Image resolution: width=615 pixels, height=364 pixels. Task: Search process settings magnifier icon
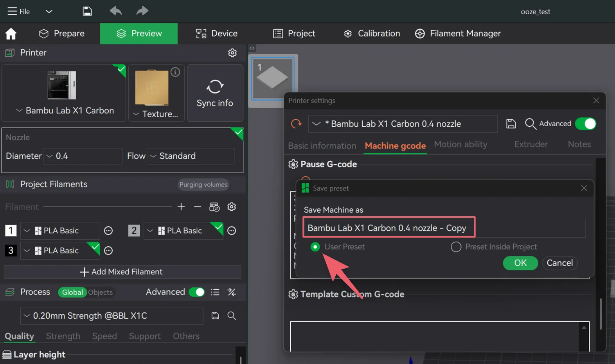232,316
